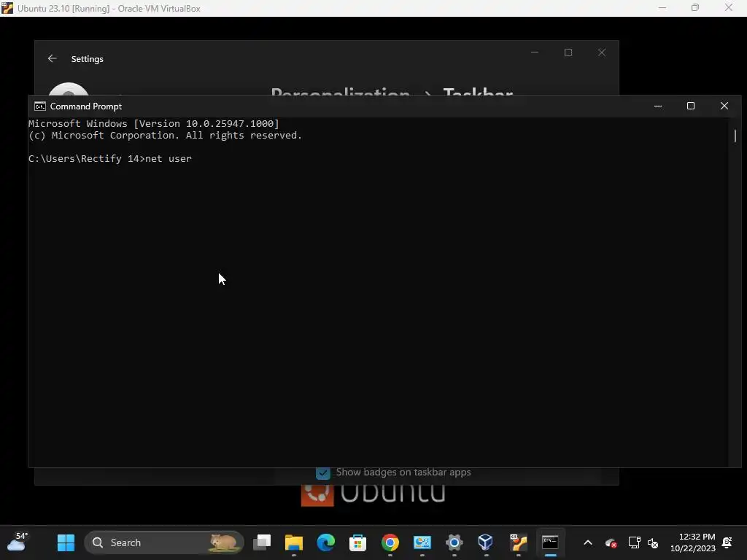Open the Windows Start menu
747x560 pixels.
66,542
